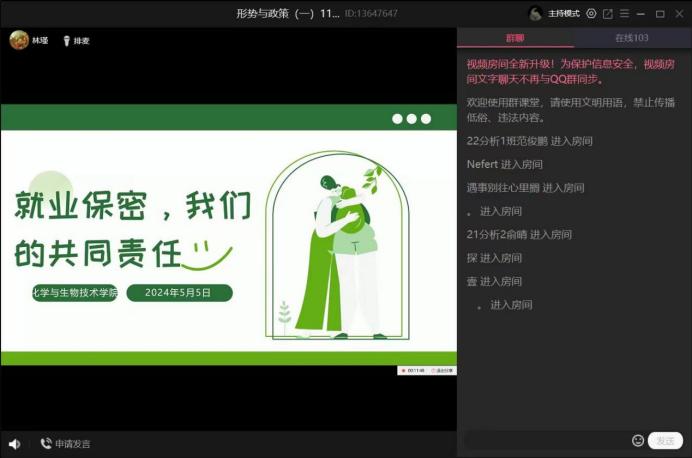
Task: Click the 主持模式 host mode label
Action: pyautogui.click(x=564, y=14)
